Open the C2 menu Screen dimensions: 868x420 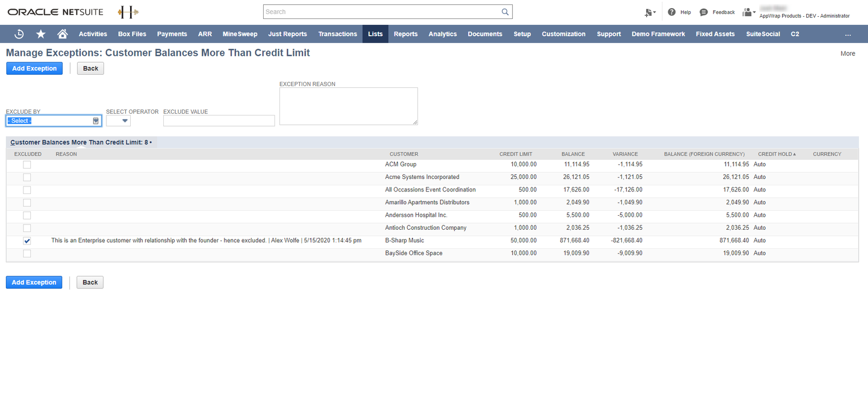pos(795,34)
